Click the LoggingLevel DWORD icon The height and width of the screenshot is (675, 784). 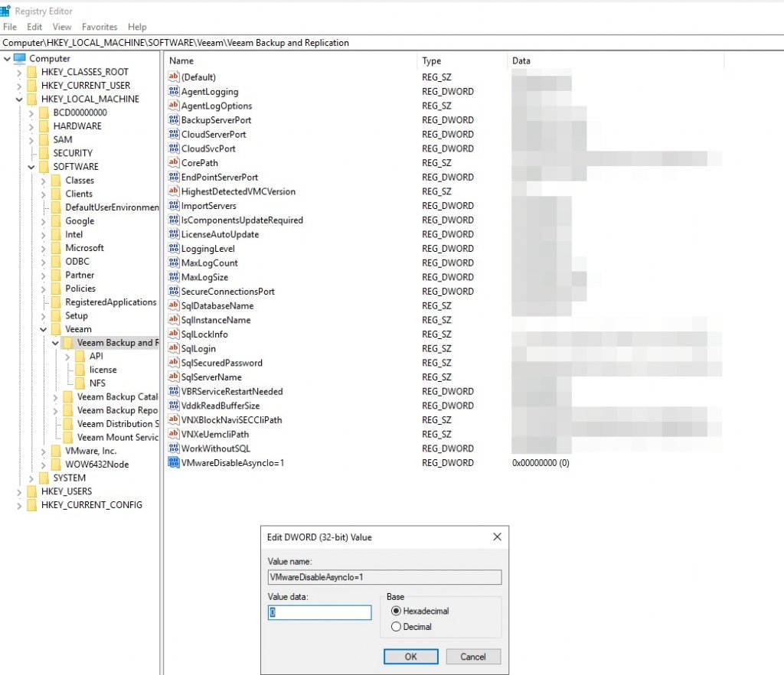click(174, 248)
